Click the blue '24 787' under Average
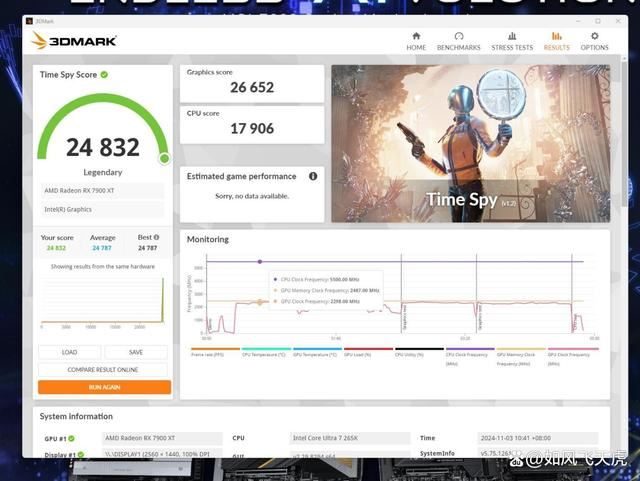This screenshot has width=640, height=481. click(102, 248)
